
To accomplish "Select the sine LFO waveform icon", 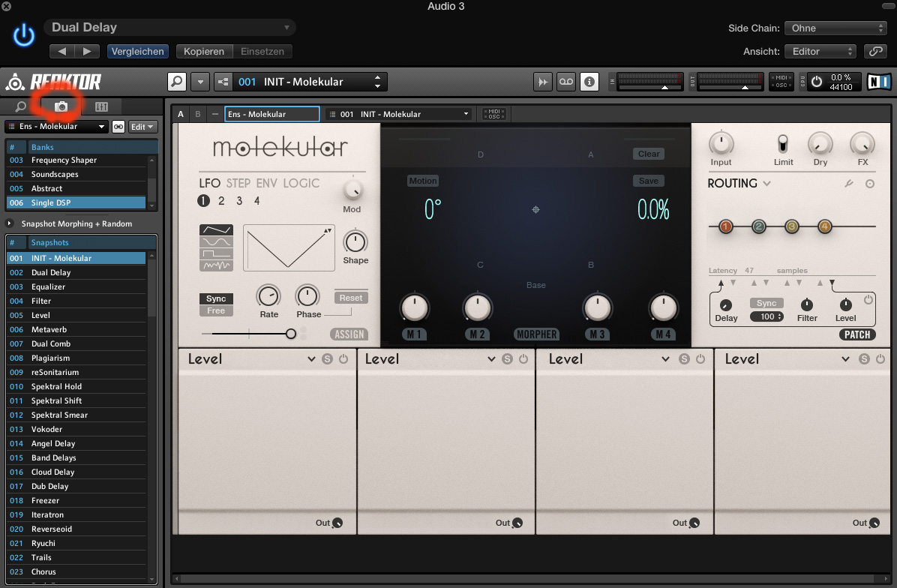I will click(216, 242).
